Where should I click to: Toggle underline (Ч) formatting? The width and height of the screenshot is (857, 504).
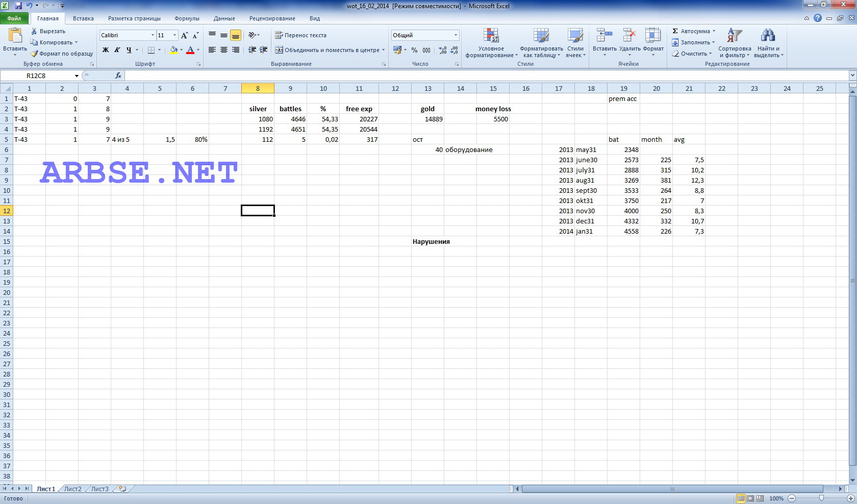tap(129, 50)
